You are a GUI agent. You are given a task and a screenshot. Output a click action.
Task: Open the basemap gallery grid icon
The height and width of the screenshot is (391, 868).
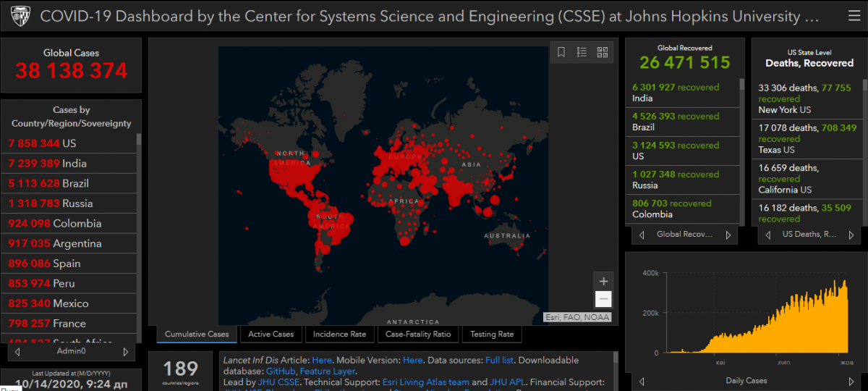602,52
